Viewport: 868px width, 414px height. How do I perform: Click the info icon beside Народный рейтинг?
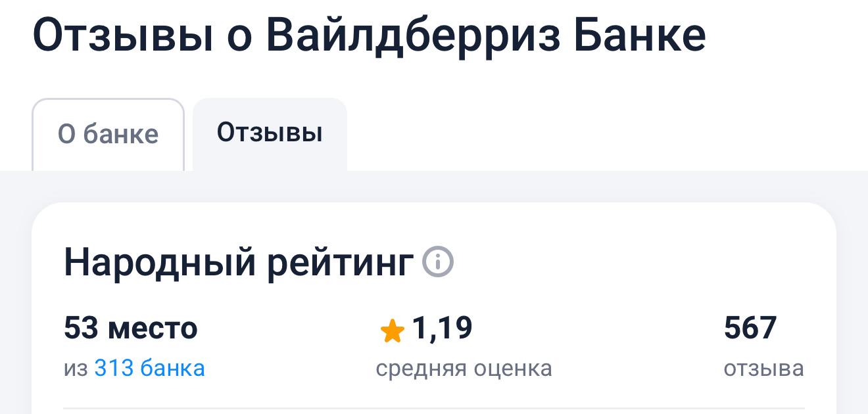438,263
